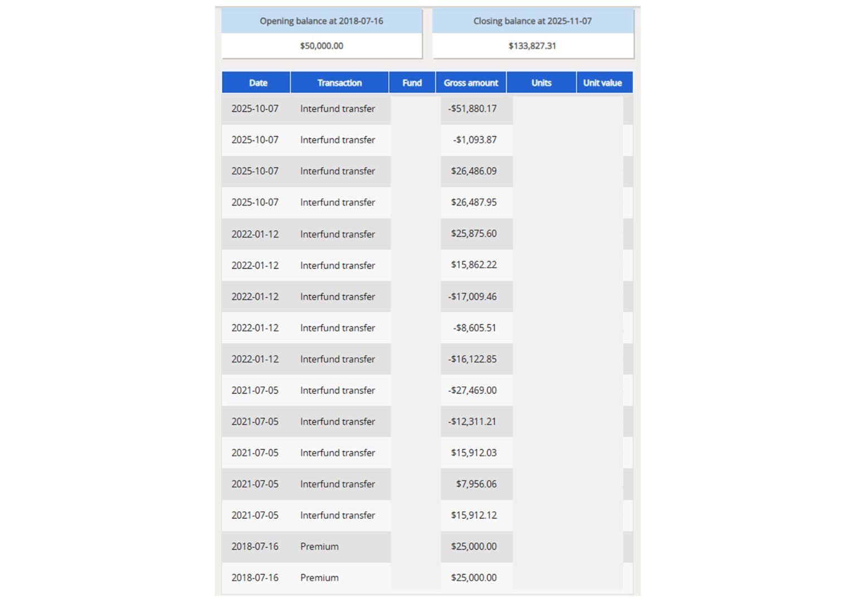Select the Units column header
Viewport: 868px width, 602px height.
[x=541, y=82]
